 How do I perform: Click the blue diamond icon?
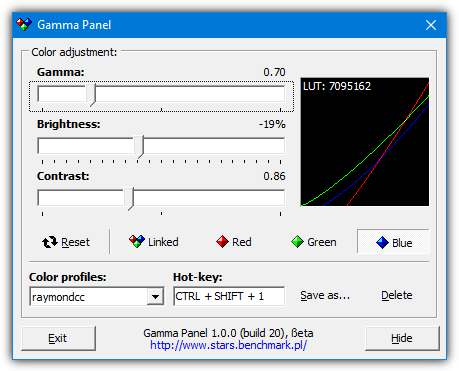tap(382, 242)
